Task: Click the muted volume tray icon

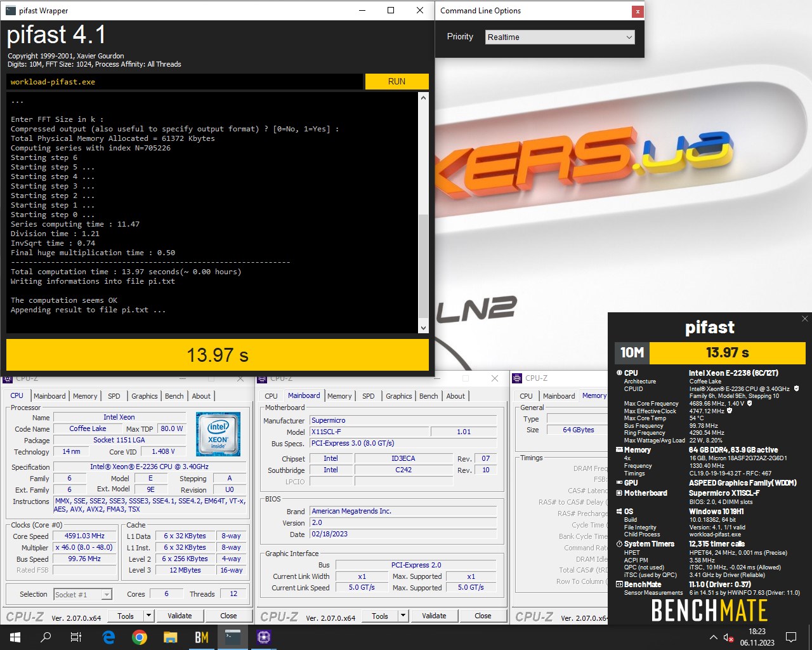Action: coord(729,637)
